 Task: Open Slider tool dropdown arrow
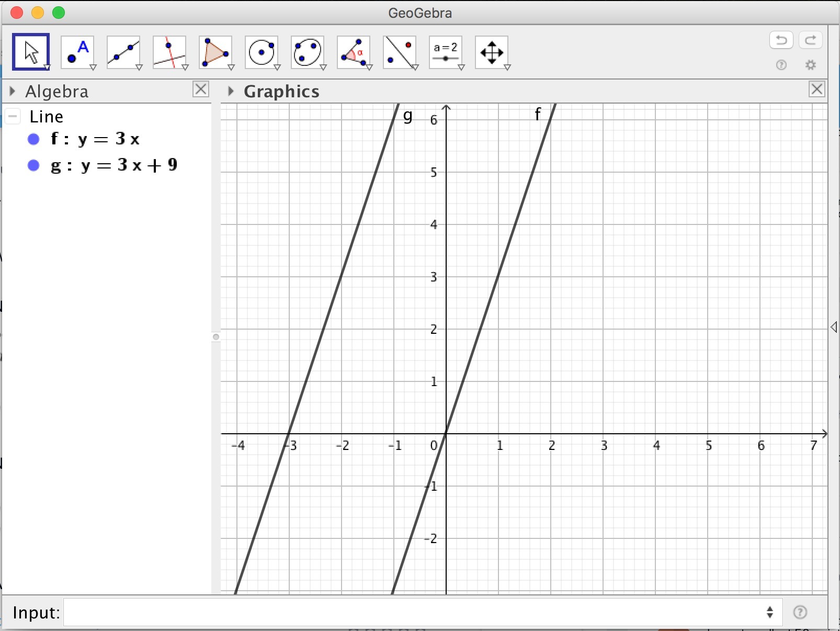(x=461, y=67)
